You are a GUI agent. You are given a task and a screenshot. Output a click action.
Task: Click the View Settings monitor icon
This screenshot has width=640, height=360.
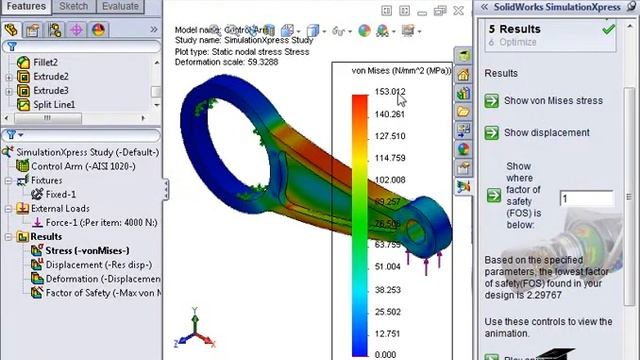[408, 31]
